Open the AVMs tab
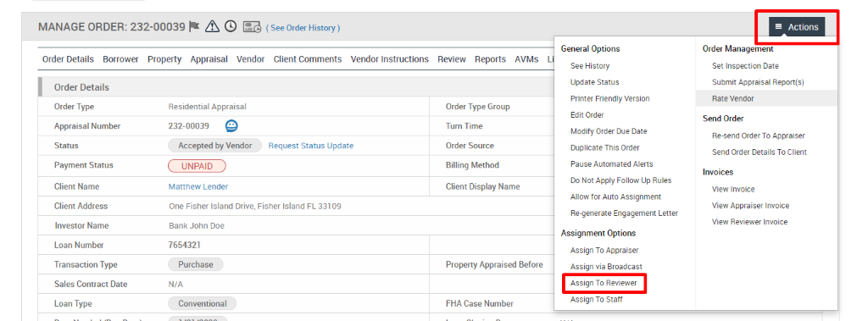 pos(526,59)
